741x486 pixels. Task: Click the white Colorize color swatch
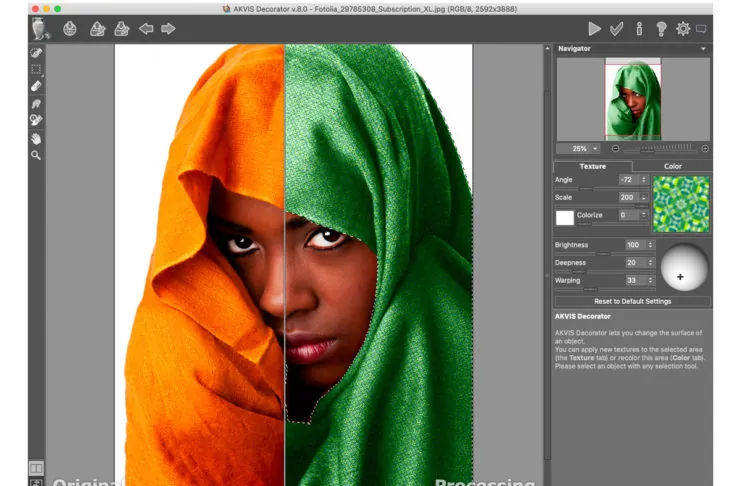click(x=565, y=216)
